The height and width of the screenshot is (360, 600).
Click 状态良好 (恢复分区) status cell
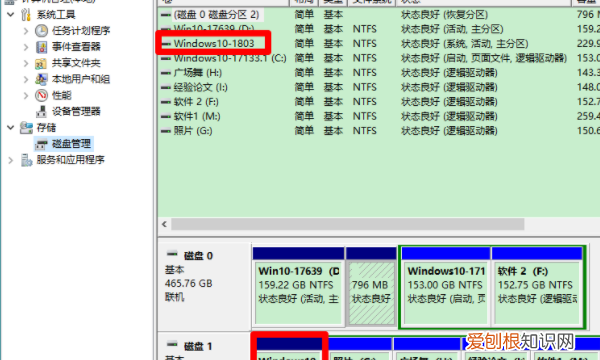tap(445, 15)
